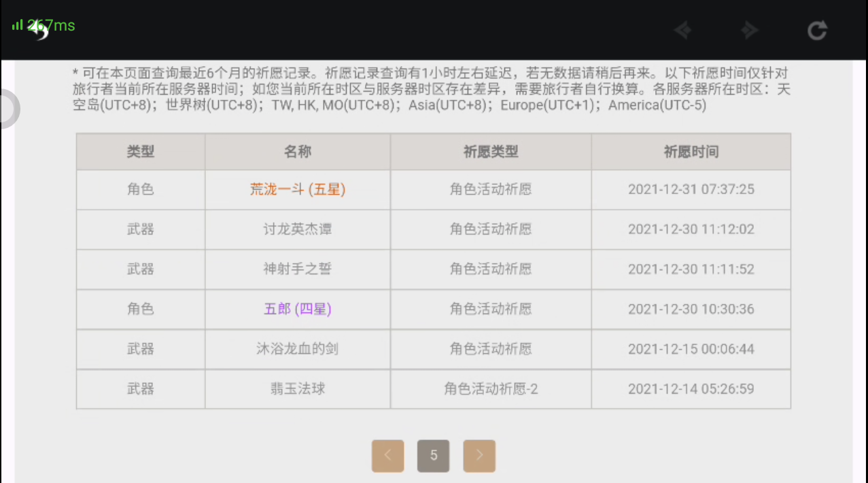Tap the network latency signal indicator

pos(43,26)
